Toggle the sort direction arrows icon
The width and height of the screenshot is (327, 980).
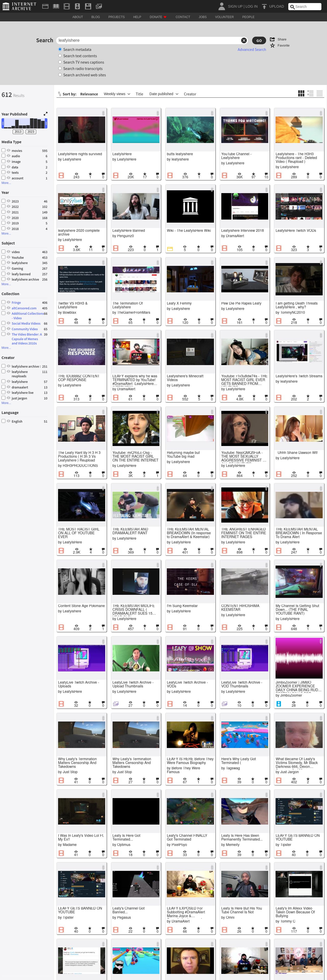coord(59,94)
